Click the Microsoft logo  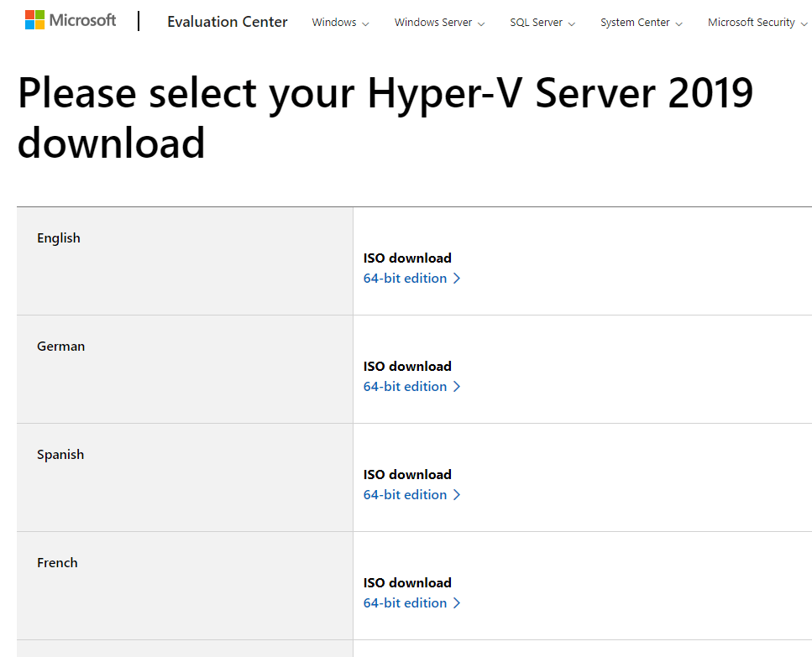(71, 20)
